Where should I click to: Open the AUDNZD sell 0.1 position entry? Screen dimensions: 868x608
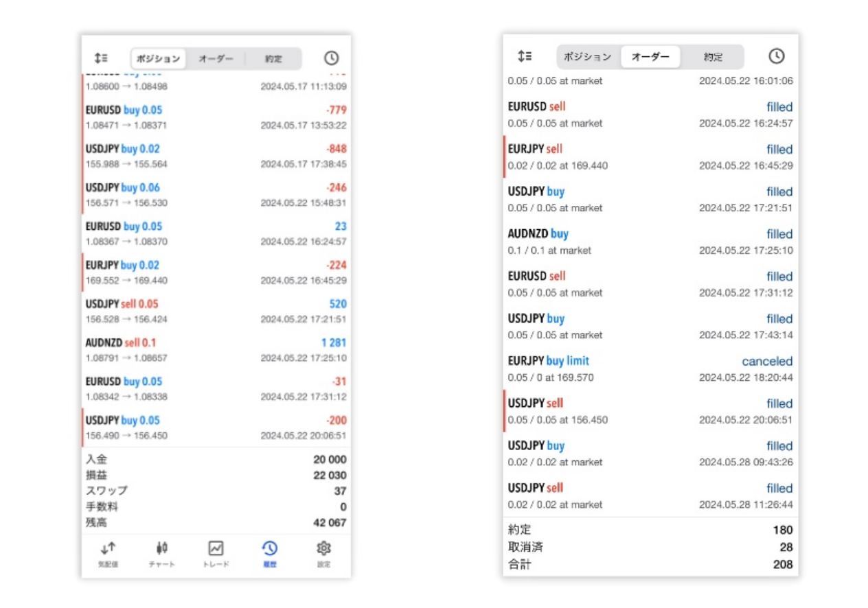tap(216, 350)
